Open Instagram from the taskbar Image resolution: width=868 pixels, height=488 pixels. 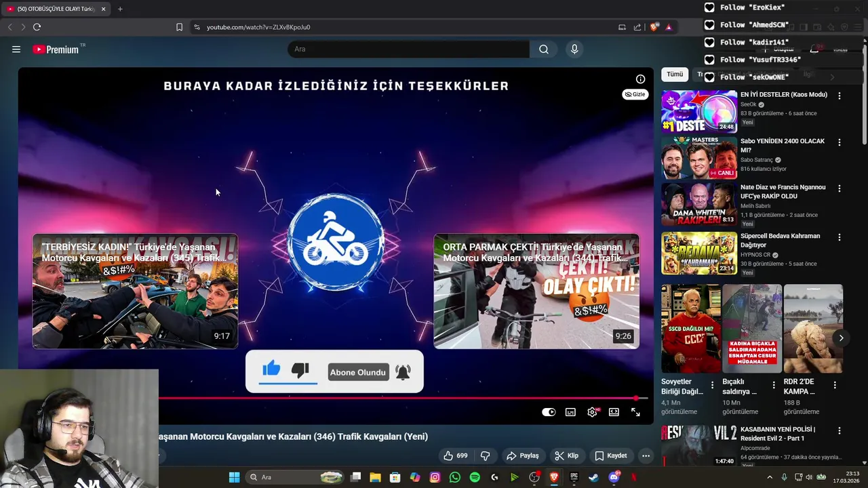tap(435, 477)
